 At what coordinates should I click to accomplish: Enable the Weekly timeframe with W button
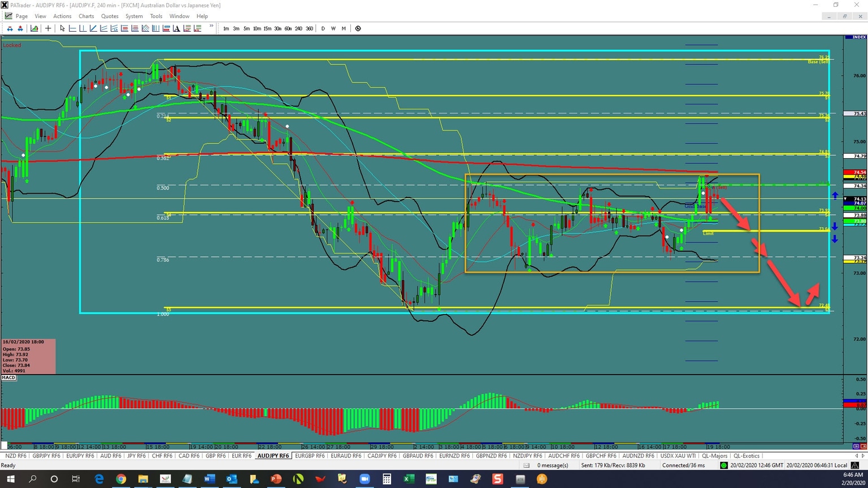click(x=333, y=28)
